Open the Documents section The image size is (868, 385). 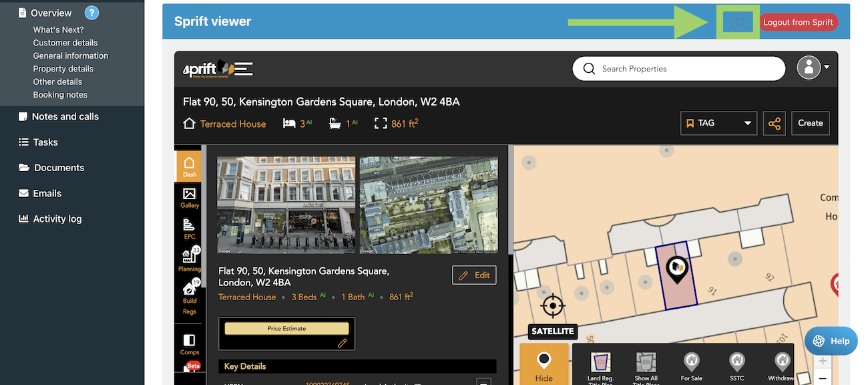(59, 167)
